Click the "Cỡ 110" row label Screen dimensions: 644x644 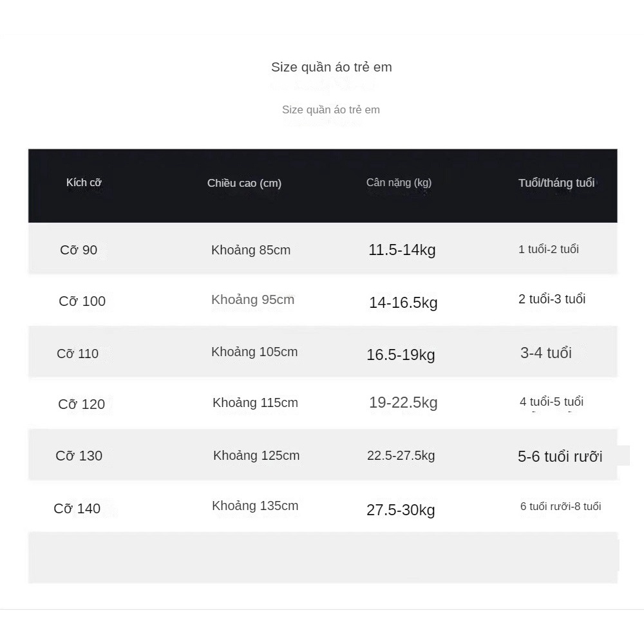pos(77,354)
